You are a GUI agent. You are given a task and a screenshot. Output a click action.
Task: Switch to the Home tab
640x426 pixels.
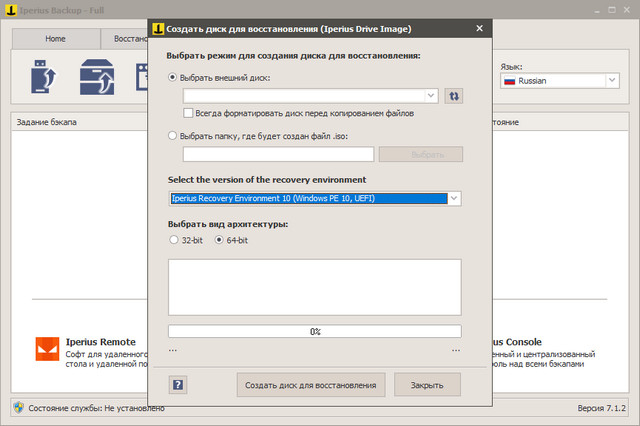pyautogui.click(x=55, y=39)
